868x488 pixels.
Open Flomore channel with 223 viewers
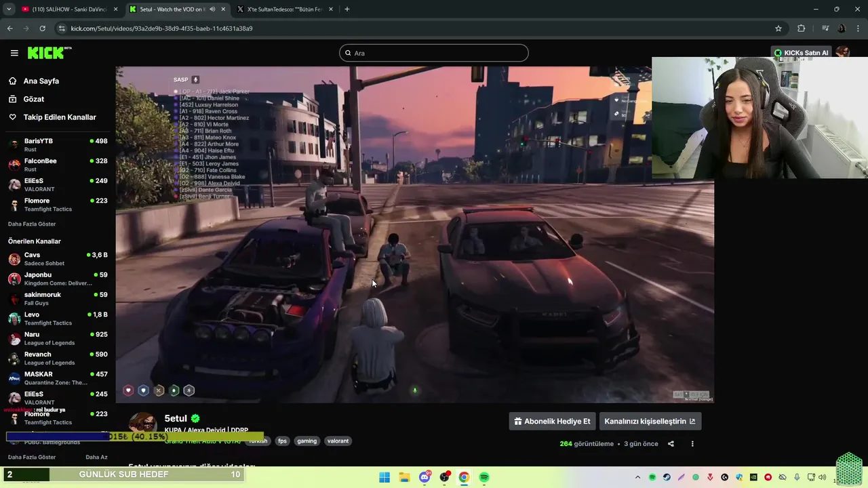pyautogui.click(x=58, y=205)
